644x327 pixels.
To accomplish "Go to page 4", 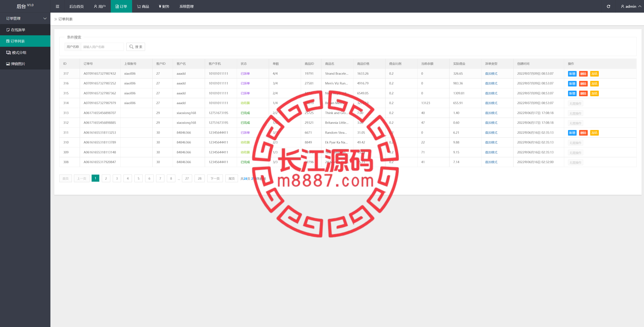I will (128, 178).
